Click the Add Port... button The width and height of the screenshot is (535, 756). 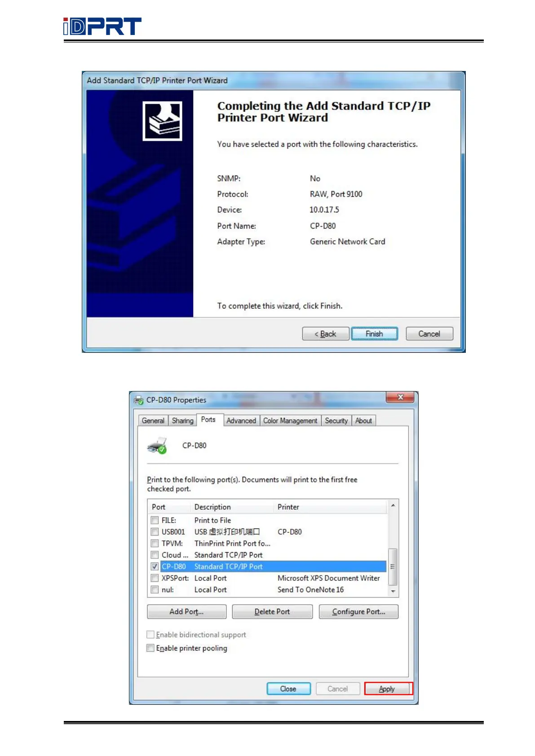[186, 612]
